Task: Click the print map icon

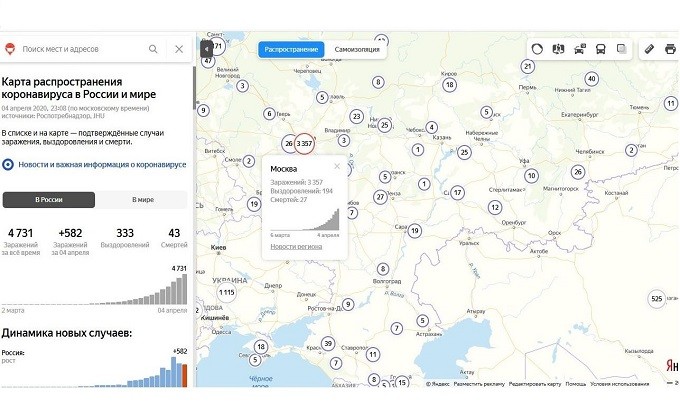Action: (670, 48)
